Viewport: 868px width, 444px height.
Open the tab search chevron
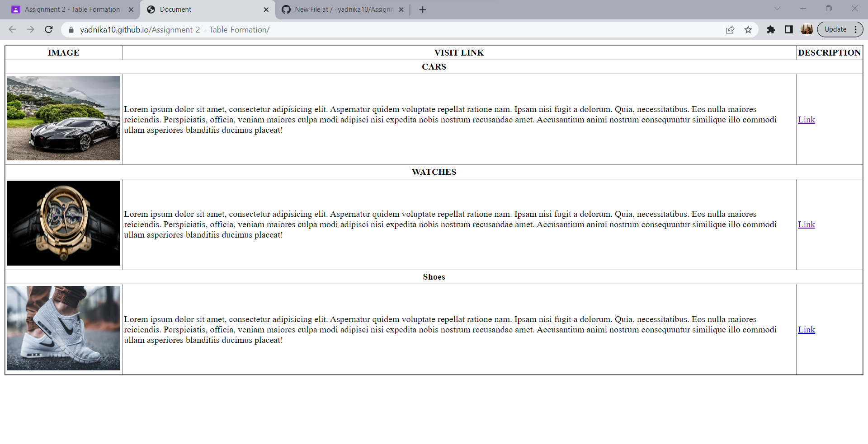(x=778, y=8)
